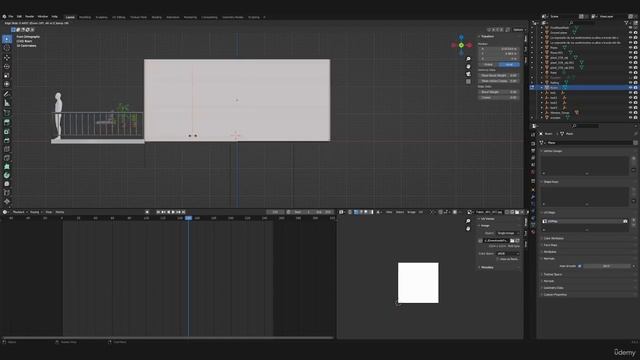
Task: Expand the Shape Keys panel
Action: pyautogui.click(x=551, y=182)
